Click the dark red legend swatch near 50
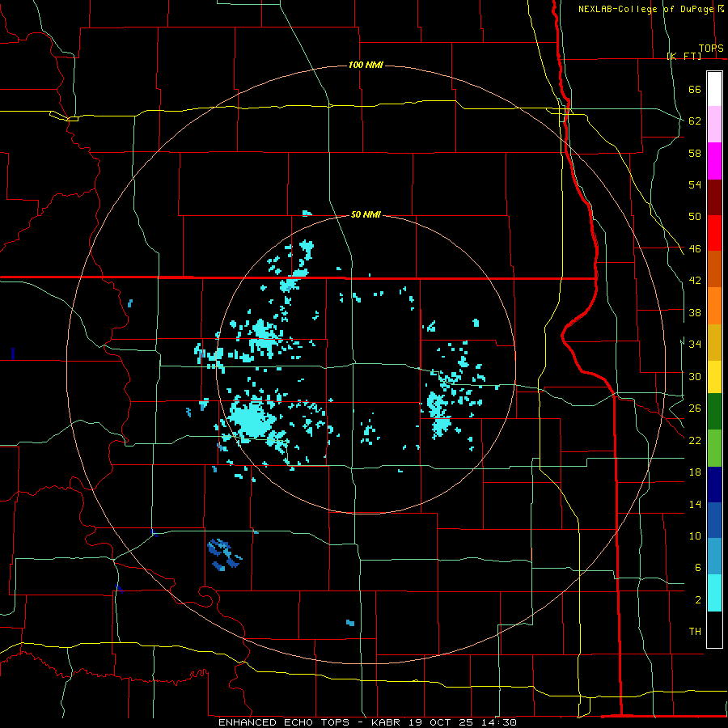The image size is (728, 728). pos(714,197)
